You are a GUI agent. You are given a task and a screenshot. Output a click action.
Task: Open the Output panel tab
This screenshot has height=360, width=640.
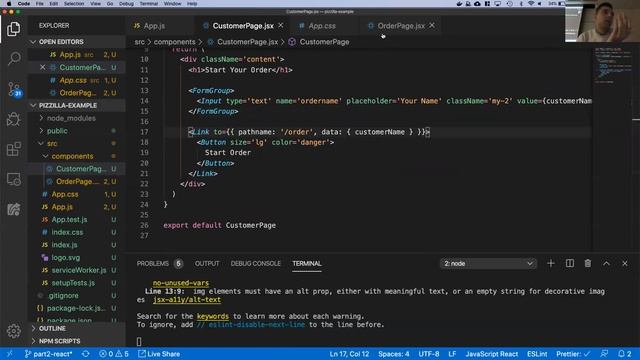[207, 263]
